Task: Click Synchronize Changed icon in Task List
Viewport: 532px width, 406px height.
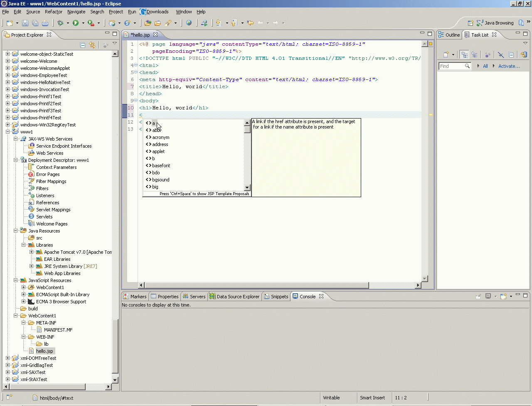Action: pos(523,54)
